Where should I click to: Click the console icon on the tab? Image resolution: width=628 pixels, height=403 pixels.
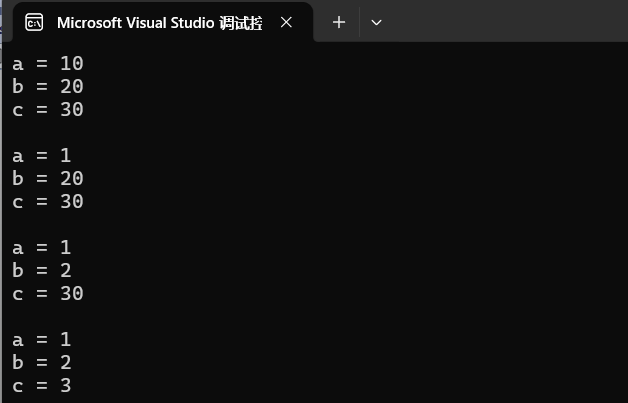(34, 22)
